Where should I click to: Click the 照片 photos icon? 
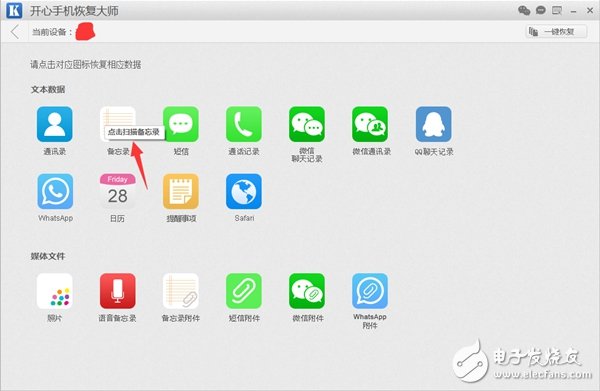54,291
